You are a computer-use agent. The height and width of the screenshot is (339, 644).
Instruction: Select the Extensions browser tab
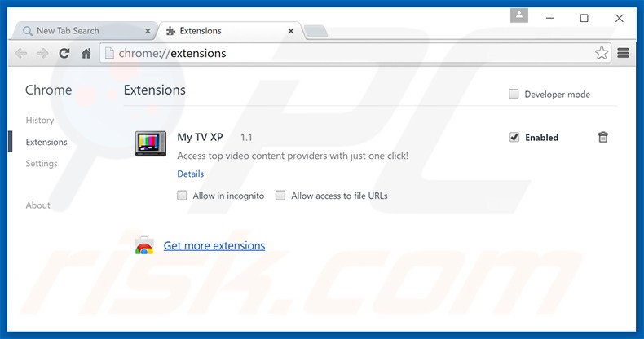coord(230,31)
